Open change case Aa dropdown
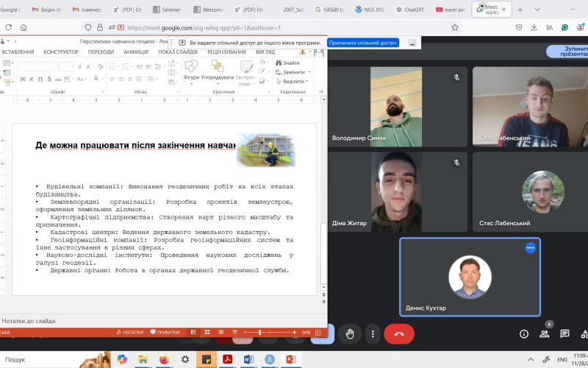This screenshot has height=368, width=588. pos(82,79)
